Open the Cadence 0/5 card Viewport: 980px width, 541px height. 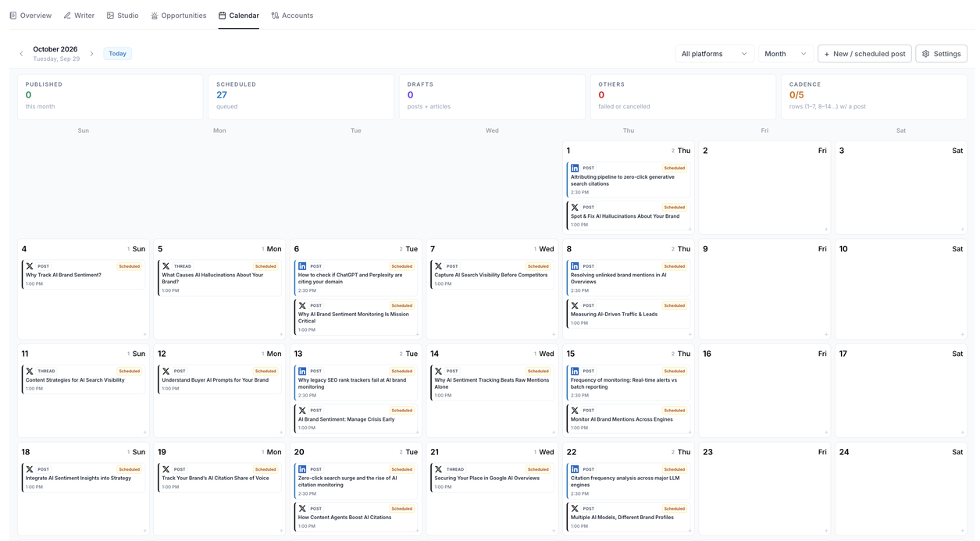point(874,97)
